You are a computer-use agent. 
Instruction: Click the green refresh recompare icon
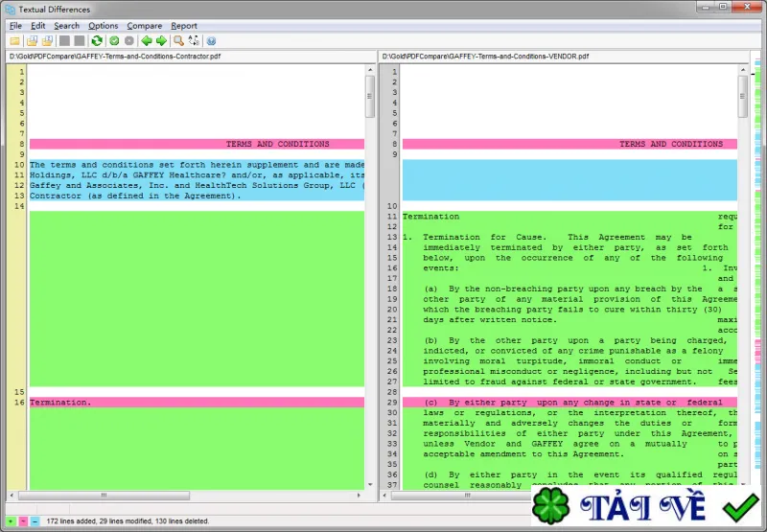point(97,41)
